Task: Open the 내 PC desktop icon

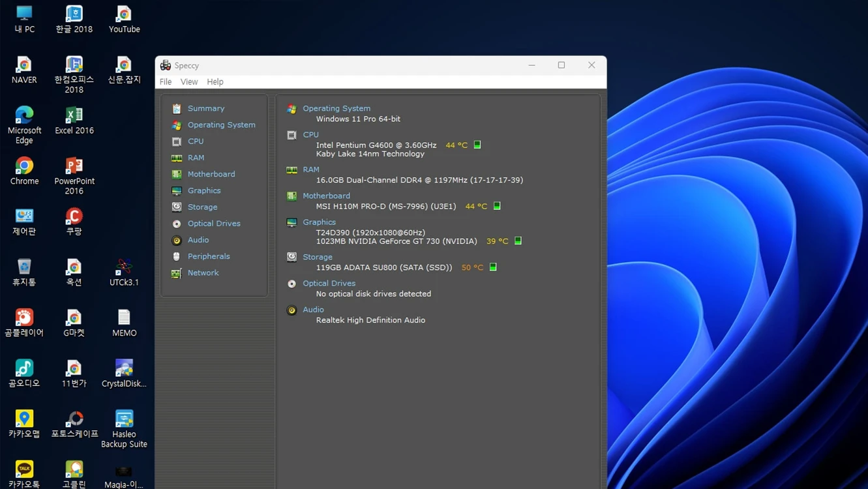Action: [x=24, y=19]
